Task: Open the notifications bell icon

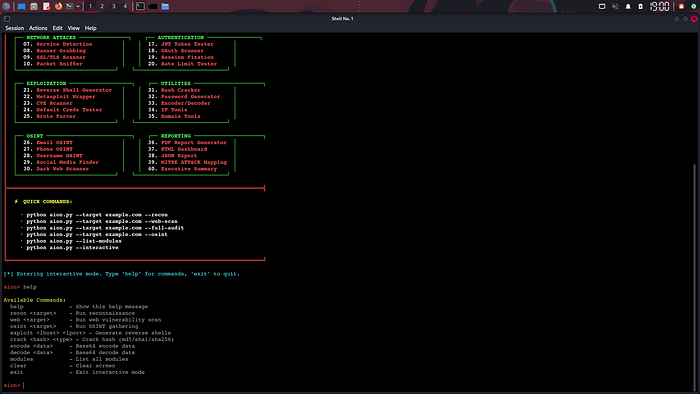Action: (x=628, y=6)
